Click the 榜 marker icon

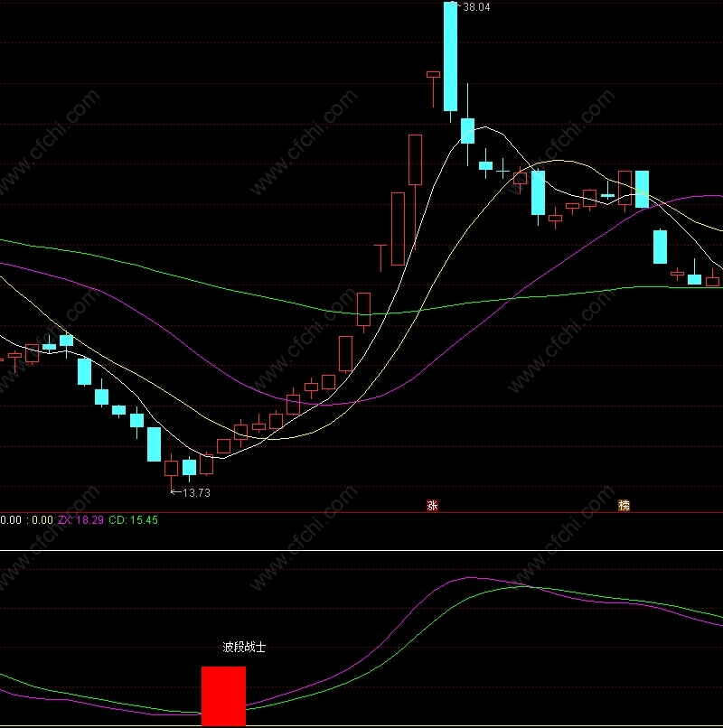624,505
